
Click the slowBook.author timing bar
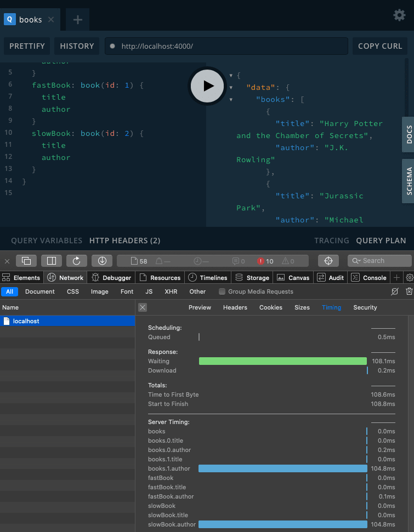[283, 524]
